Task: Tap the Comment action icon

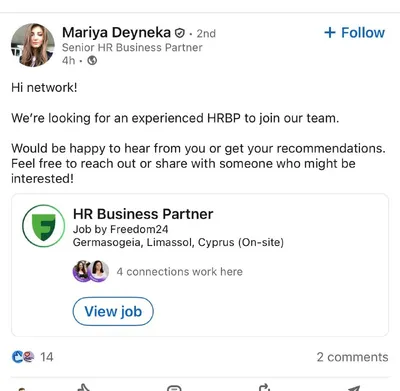Action: 174,388
